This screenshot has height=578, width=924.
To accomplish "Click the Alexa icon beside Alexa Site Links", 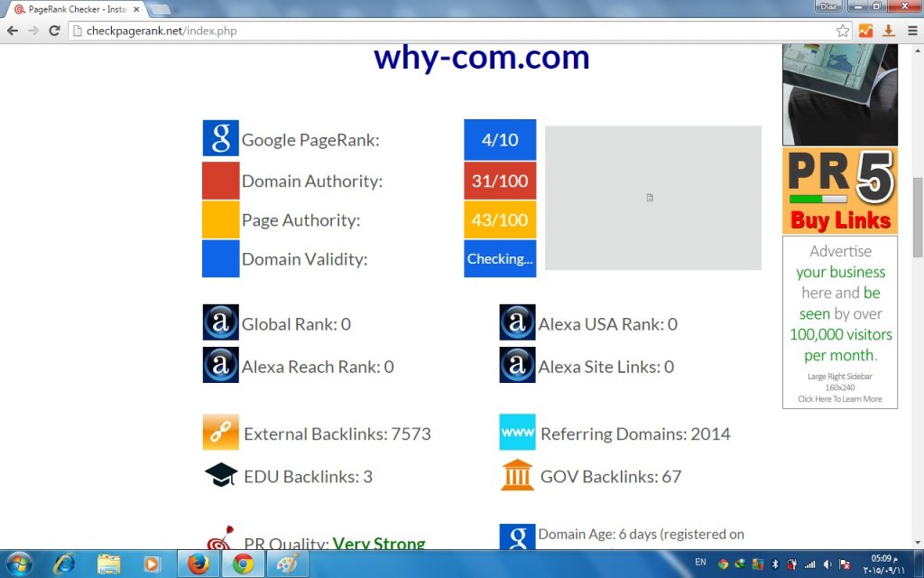I will coord(517,365).
